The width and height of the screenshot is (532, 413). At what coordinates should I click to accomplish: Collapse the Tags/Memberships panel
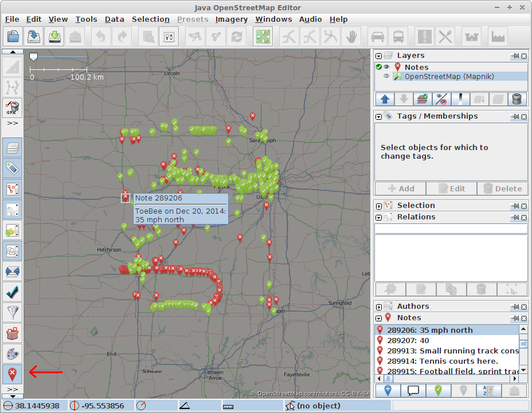[x=379, y=116]
